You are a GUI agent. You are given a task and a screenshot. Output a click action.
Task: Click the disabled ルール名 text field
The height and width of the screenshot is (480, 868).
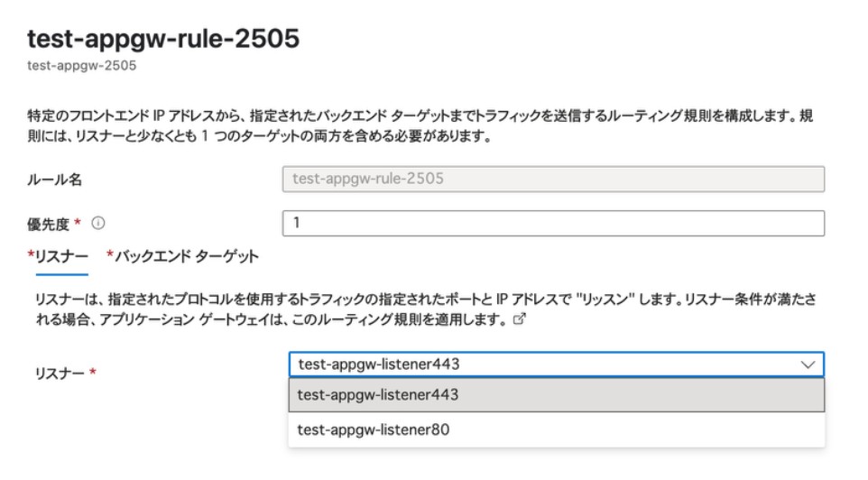pyautogui.click(x=553, y=179)
